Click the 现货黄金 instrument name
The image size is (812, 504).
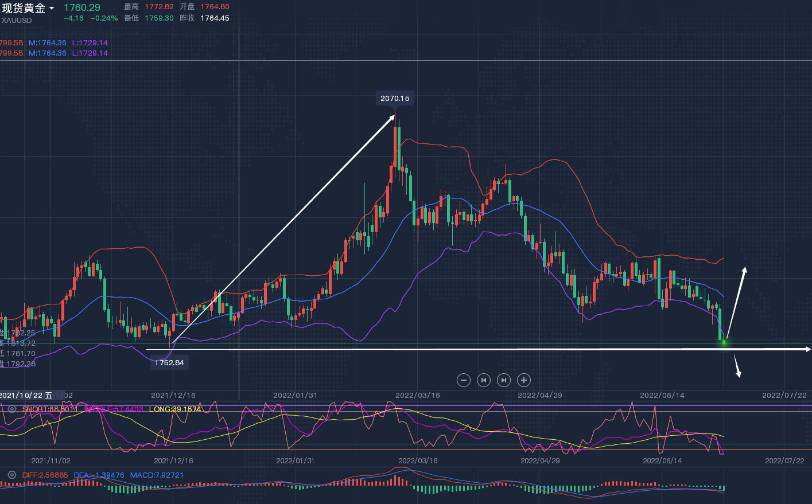point(24,9)
